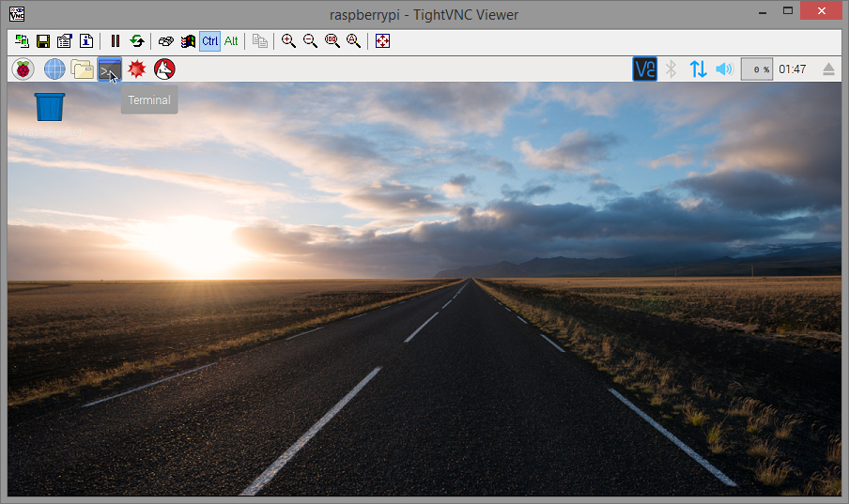849x504 pixels.
Task: Set zoom to 100% icon
Action: [332, 41]
